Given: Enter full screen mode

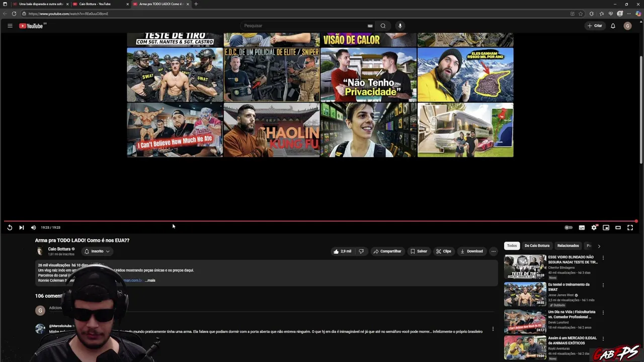Looking at the screenshot, I should click(630, 228).
